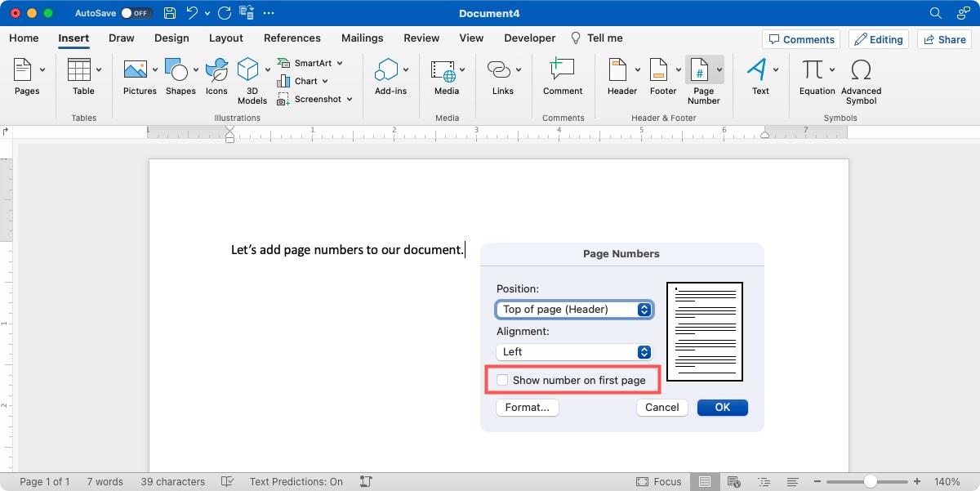Toggle Focus mode in the status bar
Viewport: 980px width, 491px height.
tap(658, 481)
